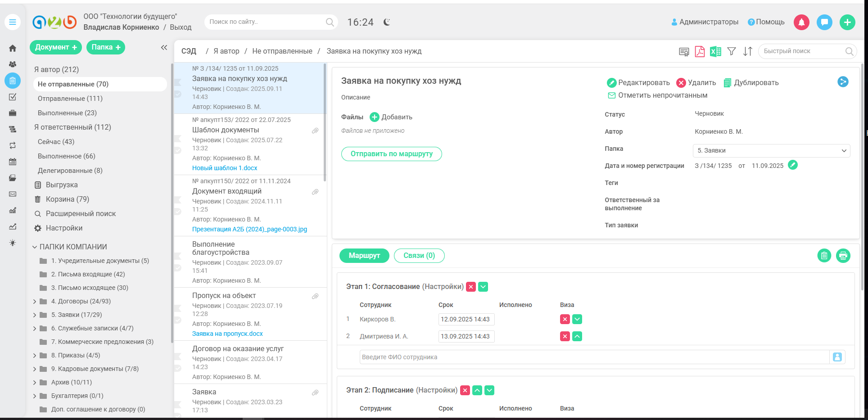
Task: Open the blue chat messages icon
Action: (824, 22)
